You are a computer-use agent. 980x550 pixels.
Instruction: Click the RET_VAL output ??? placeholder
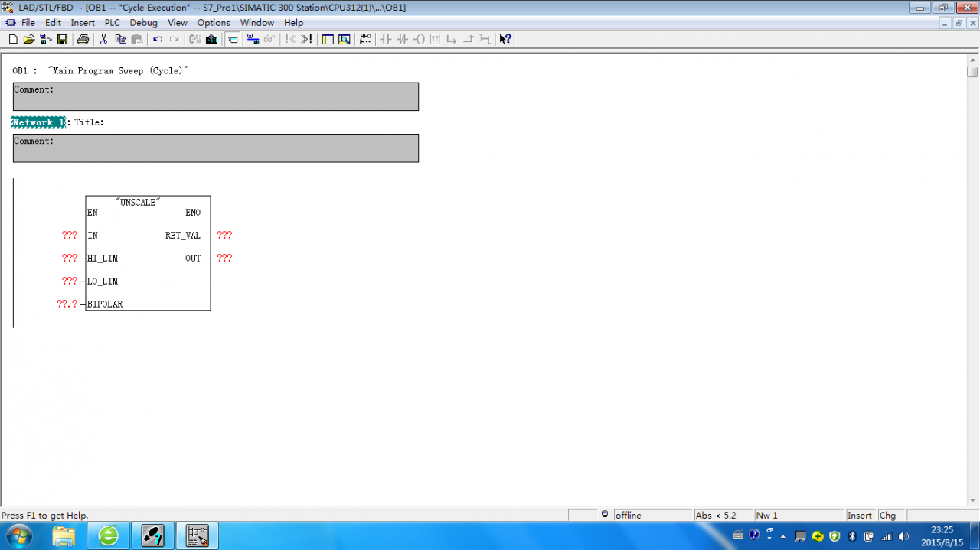[224, 236]
